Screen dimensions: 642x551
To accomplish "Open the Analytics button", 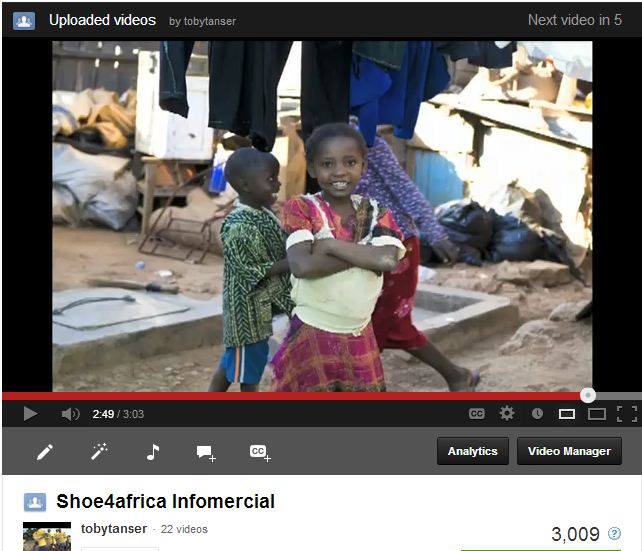I will [x=473, y=451].
